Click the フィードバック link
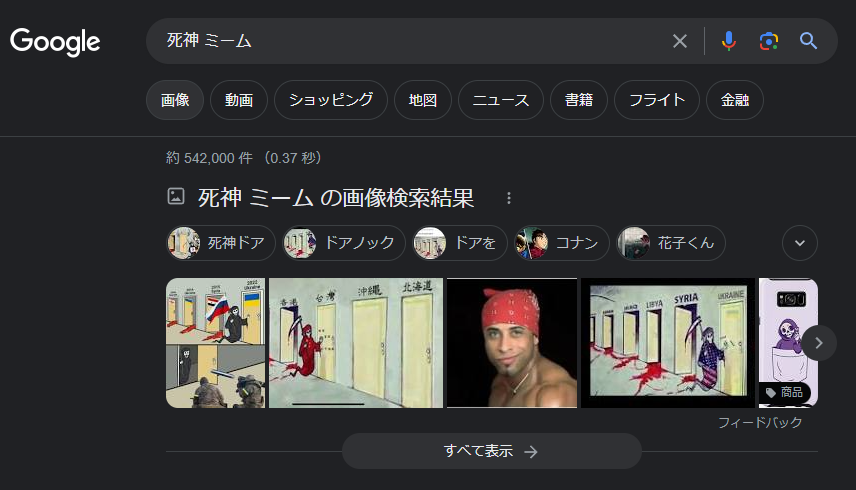Image resolution: width=856 pixels, height=490 pixels. [x=760, y=422]
